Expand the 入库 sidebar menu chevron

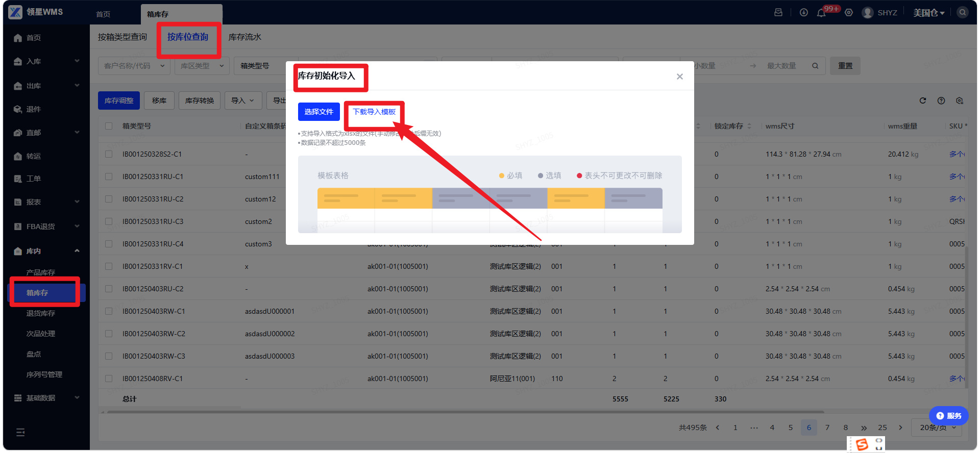coord(77,61)
